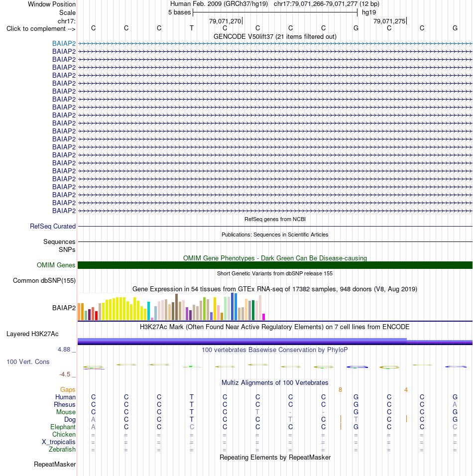This screenshot has width=473, height=476.
Task: Click the '4.88' conservation scale value
Action: (64, 350)
